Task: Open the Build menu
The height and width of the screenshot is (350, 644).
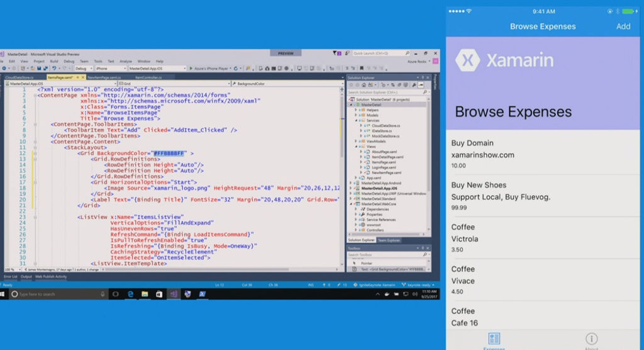Action: 53,61
